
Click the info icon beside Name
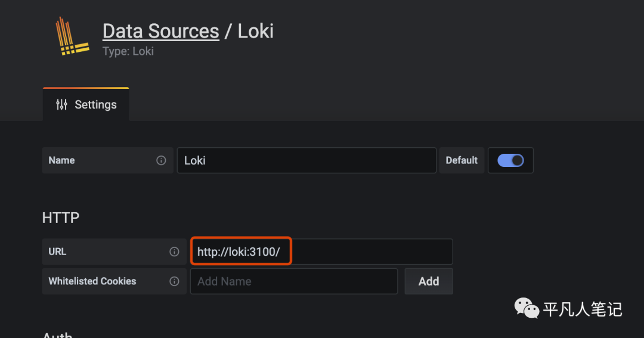click(161, 160)
